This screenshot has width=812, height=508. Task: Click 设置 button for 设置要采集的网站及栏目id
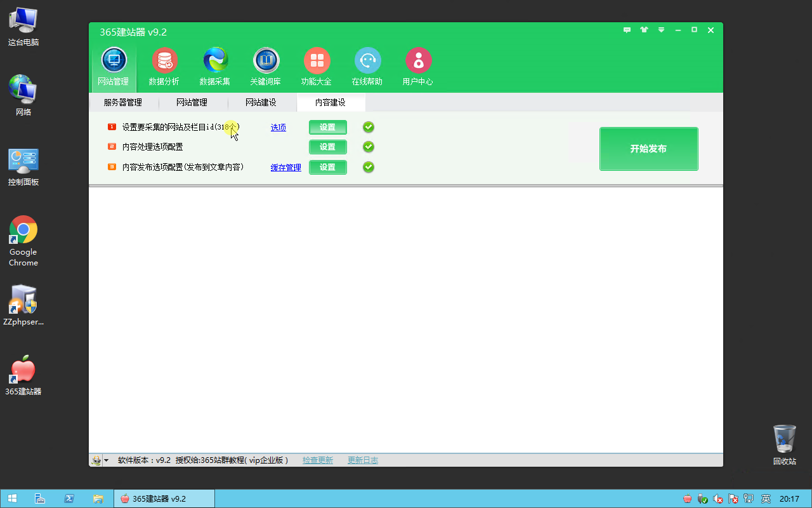coord(328,127)
